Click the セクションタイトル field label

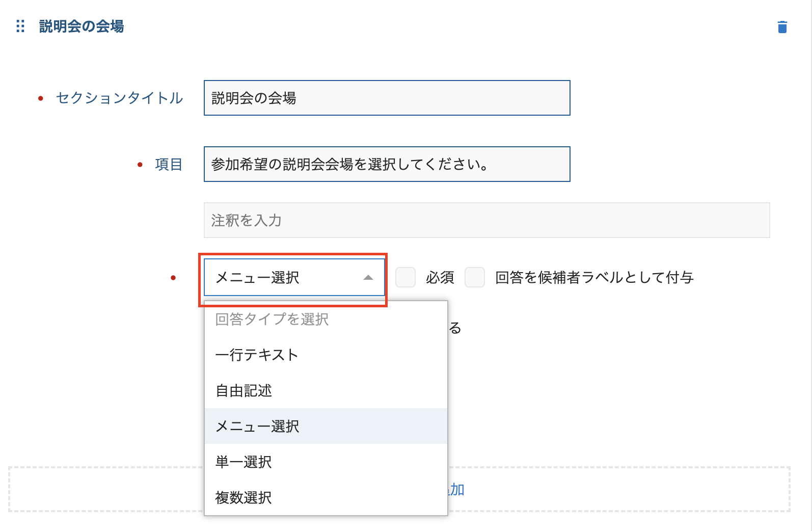click(120, 98)
